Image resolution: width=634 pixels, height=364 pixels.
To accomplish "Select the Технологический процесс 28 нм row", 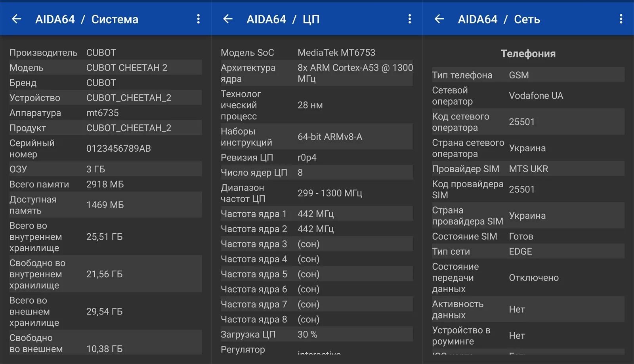I will 317,105.
